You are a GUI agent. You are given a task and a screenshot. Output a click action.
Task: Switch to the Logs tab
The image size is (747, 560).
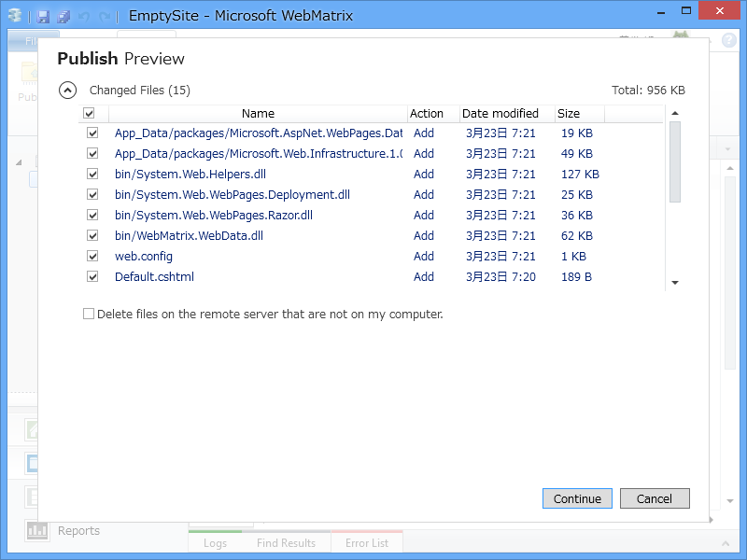coord(215,543)
